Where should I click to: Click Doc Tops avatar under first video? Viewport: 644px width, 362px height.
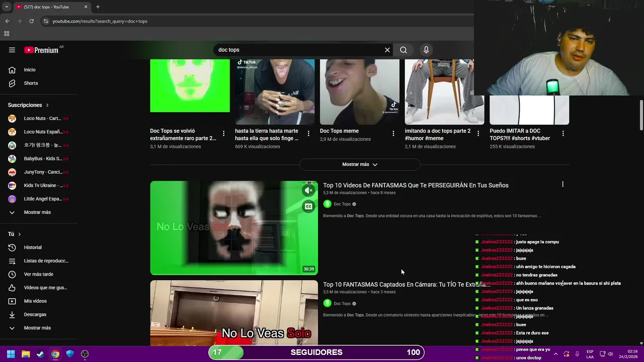coord(327,204)
